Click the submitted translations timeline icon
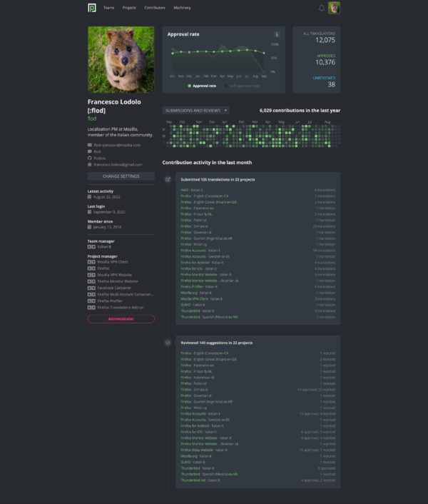Image resolution: width=428 pixels, height=504 pixels. click(x=168, y=179)
